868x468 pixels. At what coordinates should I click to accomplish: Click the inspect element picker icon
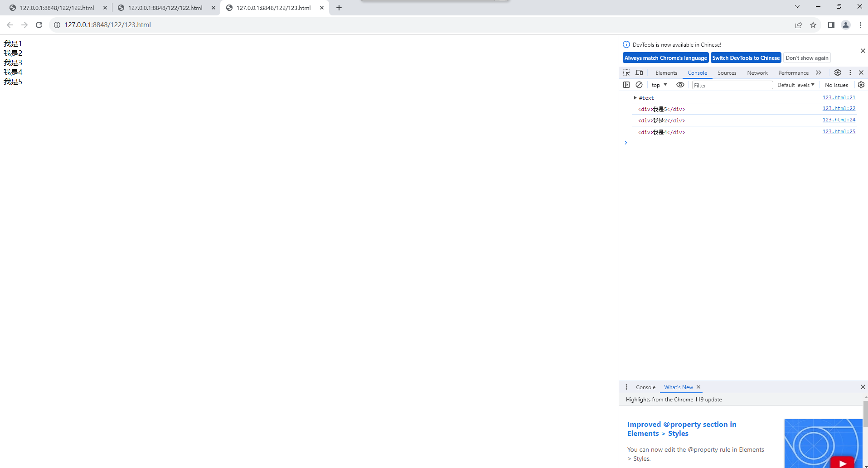(626, 72)
